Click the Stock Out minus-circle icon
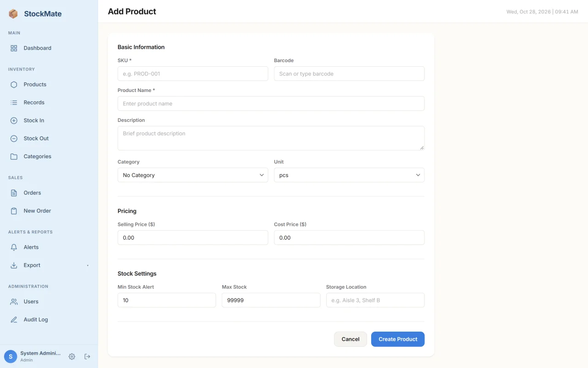 click(14, 138)
